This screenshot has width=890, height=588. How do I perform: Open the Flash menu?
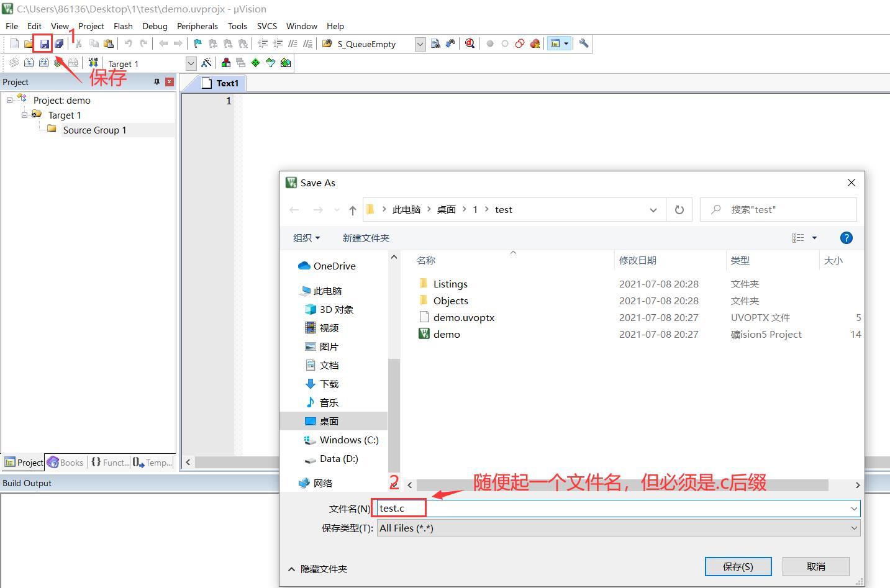pos(123,26)
